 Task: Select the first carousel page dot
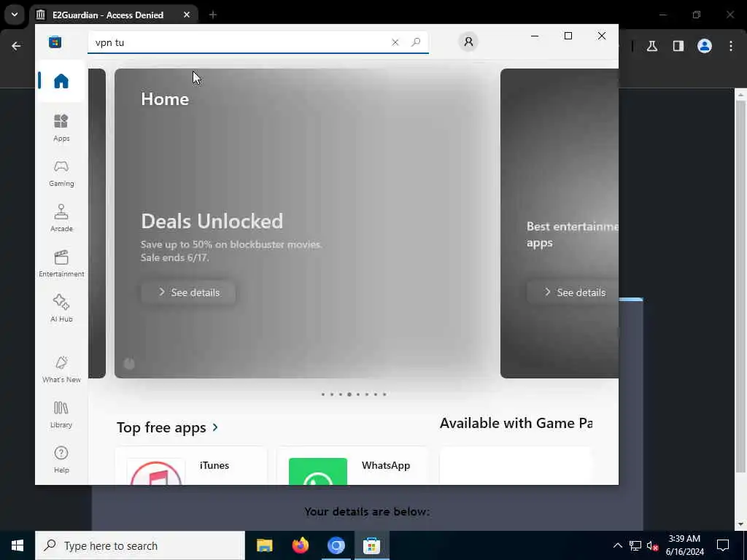tap(323, 394)
